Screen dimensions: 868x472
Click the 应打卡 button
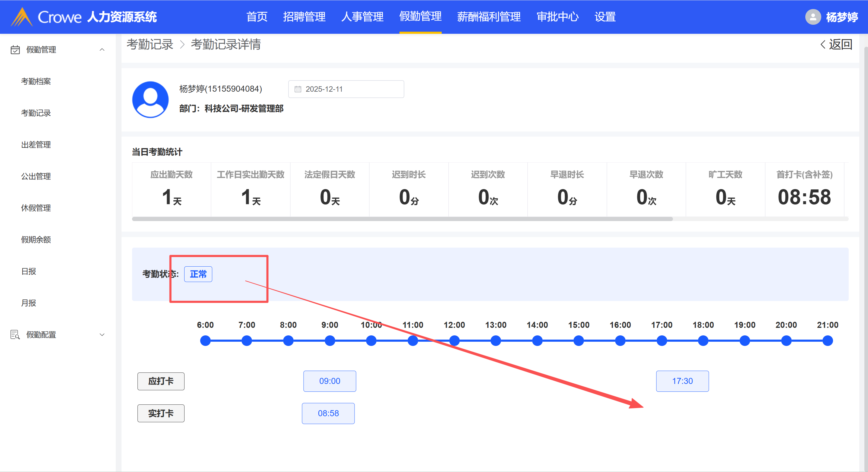click(x=161, y=381)
